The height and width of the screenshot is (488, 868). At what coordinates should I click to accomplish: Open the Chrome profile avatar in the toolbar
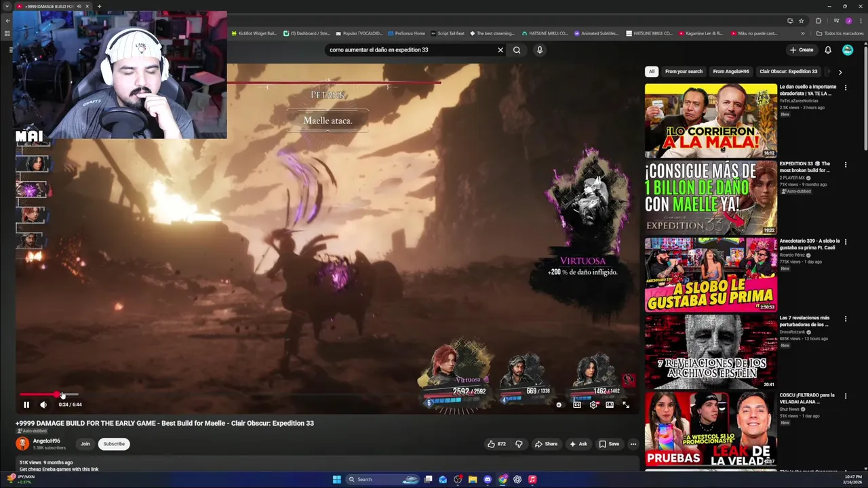click(x=848, y=21)
